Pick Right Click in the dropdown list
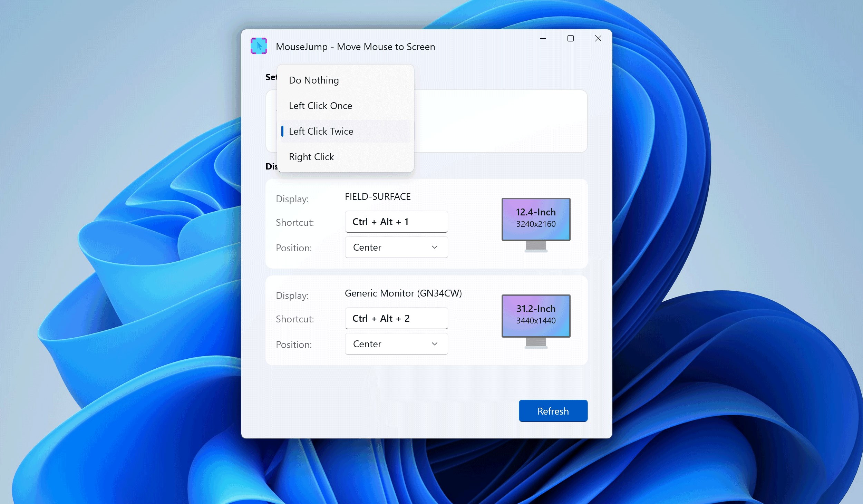The height and width of the screenshot is (504, 863). point(311,157)
